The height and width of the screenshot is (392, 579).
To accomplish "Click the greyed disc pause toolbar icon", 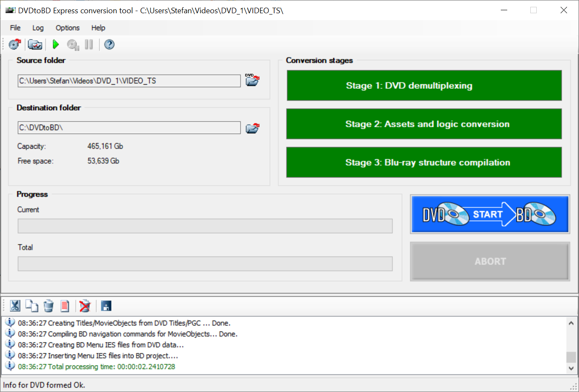I will point(73,44).
